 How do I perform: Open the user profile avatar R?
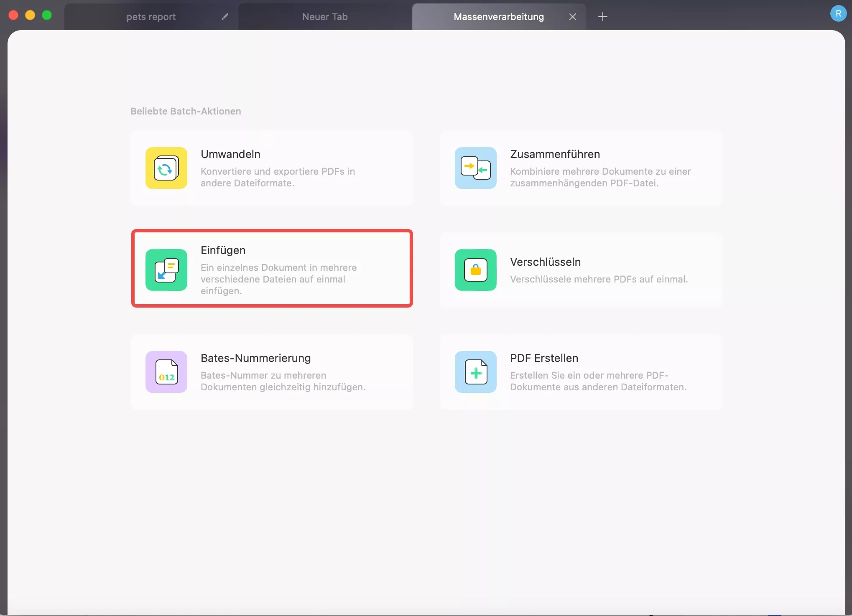coord(838,13)
